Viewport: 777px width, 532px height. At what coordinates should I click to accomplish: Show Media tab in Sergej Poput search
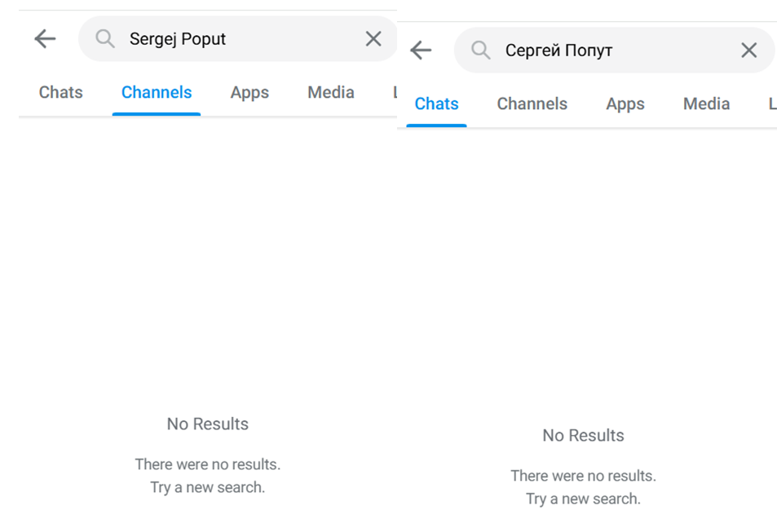(330, 93)
